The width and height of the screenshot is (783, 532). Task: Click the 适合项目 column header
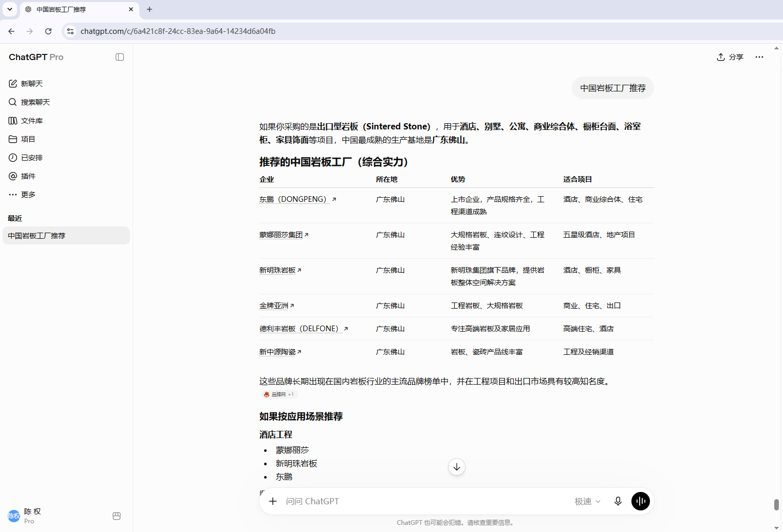[577, 179]
